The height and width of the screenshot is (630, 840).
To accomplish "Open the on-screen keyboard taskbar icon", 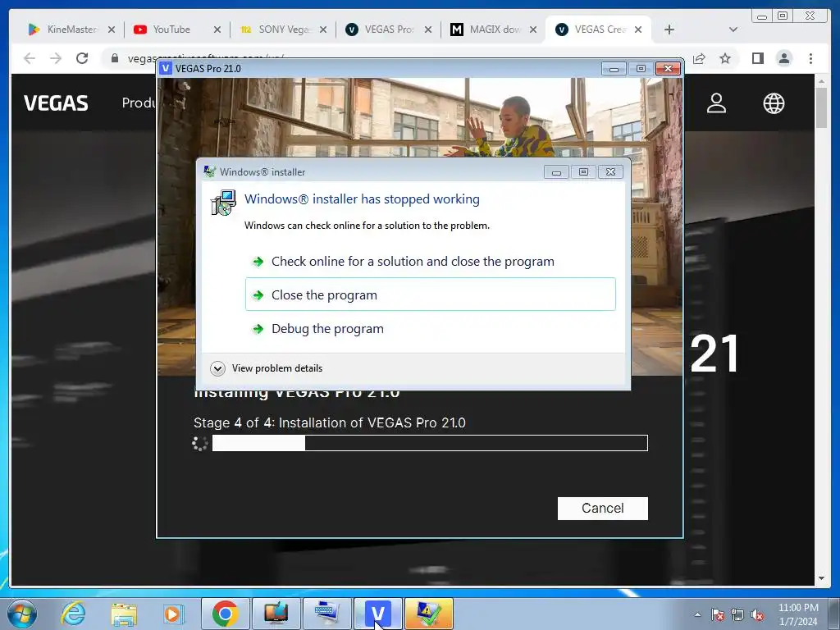I will coord(326,614).
